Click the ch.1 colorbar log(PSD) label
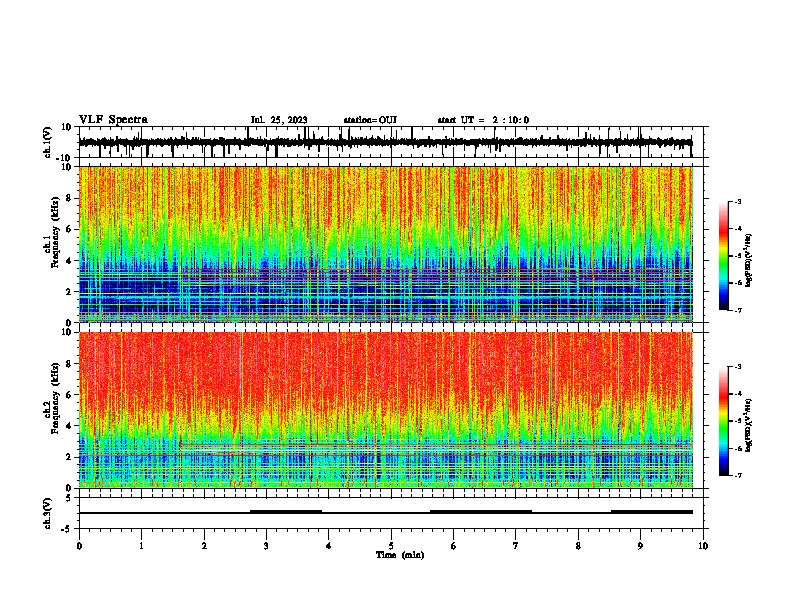792x612 pixels. 748,261
